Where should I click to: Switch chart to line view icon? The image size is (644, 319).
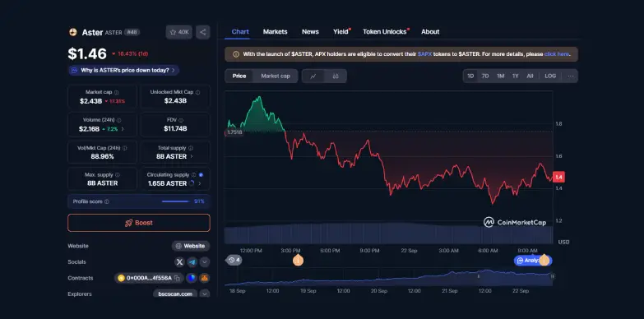pyautogui.click(x=313, y=76)
